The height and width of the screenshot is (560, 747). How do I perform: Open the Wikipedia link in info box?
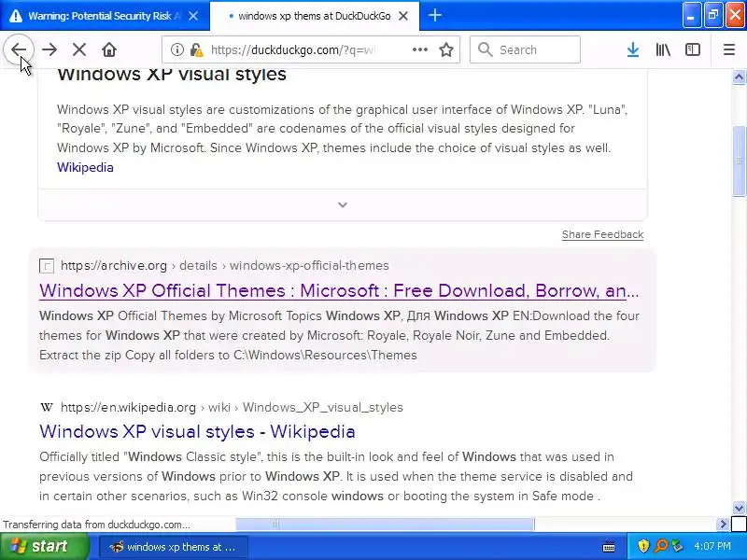85,168
